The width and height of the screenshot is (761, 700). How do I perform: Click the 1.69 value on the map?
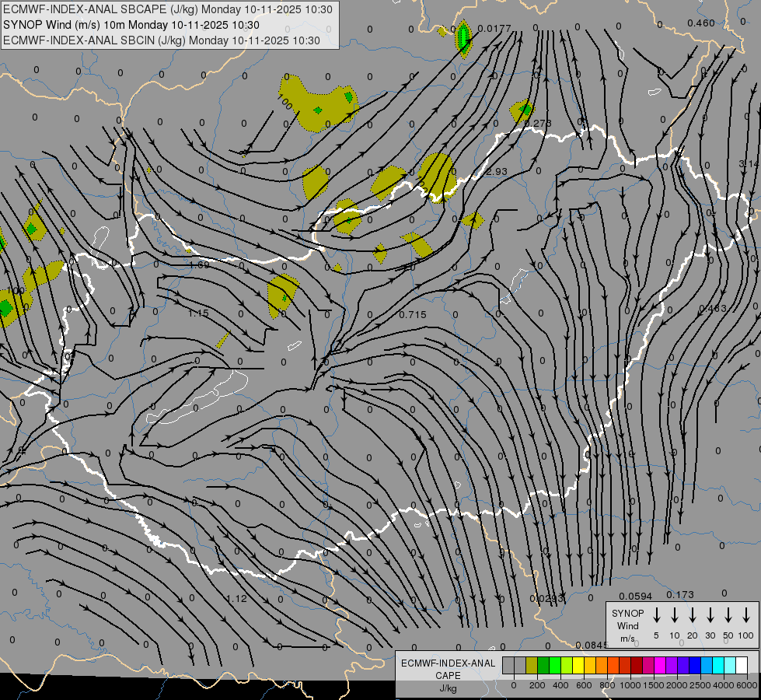199,264
